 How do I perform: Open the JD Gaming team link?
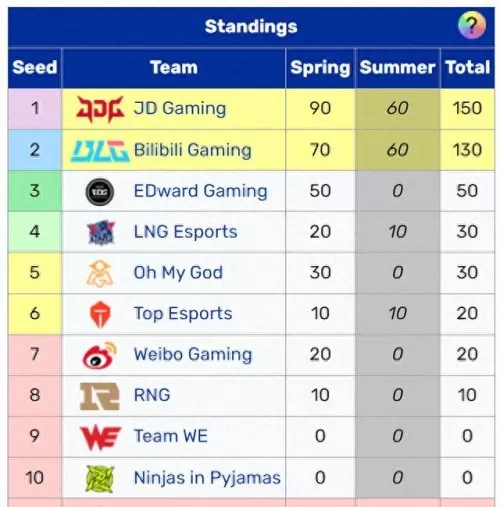click(x=180, y=109)
